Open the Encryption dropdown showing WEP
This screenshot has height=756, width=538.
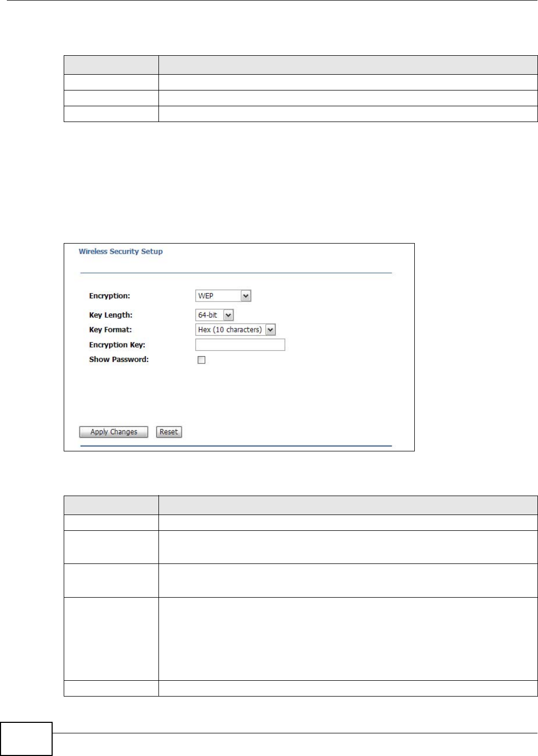[x=223, y=296]
